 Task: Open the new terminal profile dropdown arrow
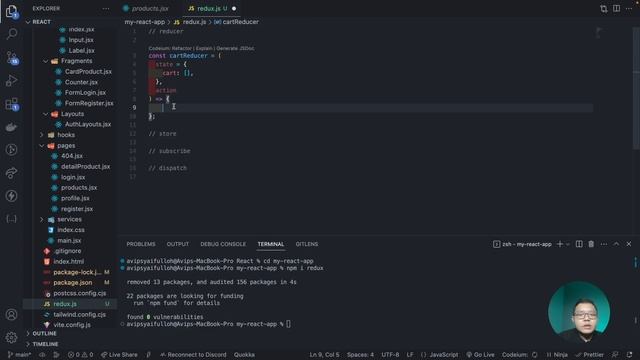pos(568,244)
